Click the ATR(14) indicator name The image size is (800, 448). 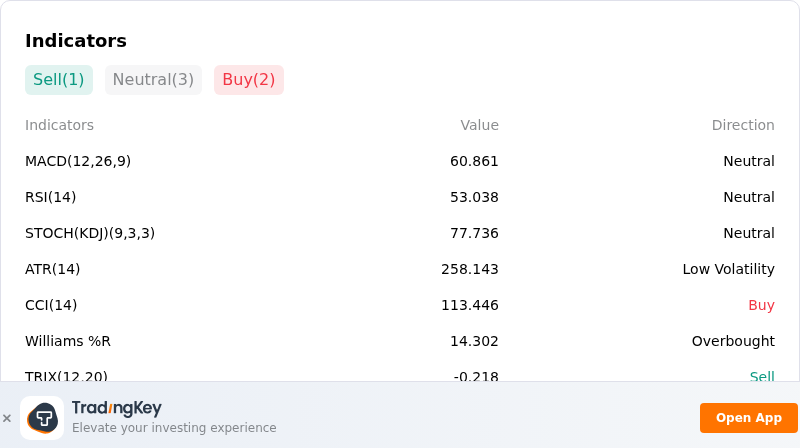[53, 269]
